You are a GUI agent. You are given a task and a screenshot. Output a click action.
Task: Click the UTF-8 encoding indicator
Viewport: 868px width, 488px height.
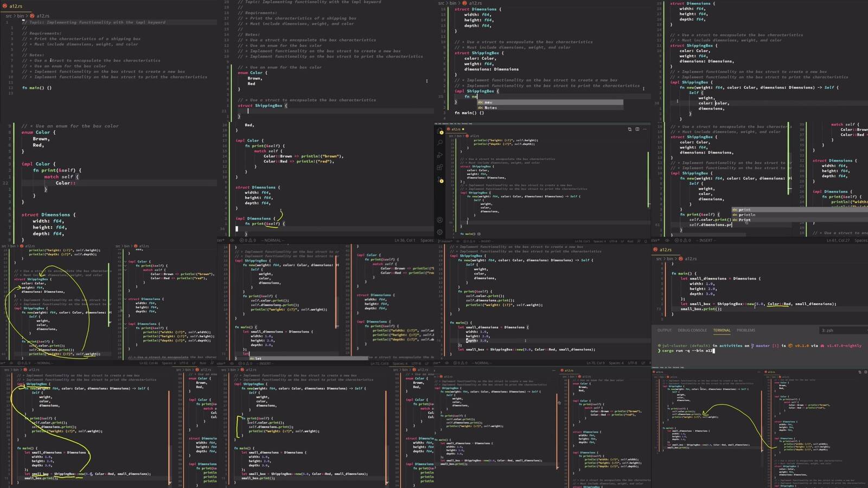point(612,240)
